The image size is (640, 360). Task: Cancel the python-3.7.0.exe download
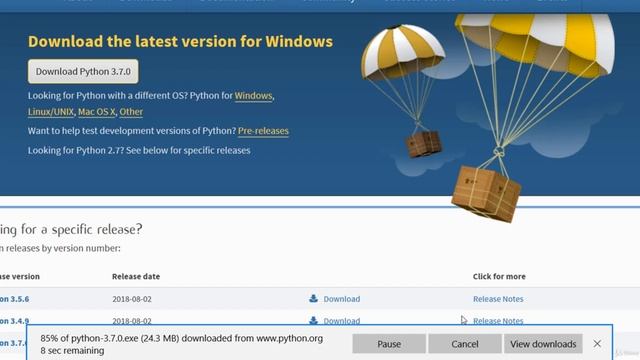tap(464, 344)
